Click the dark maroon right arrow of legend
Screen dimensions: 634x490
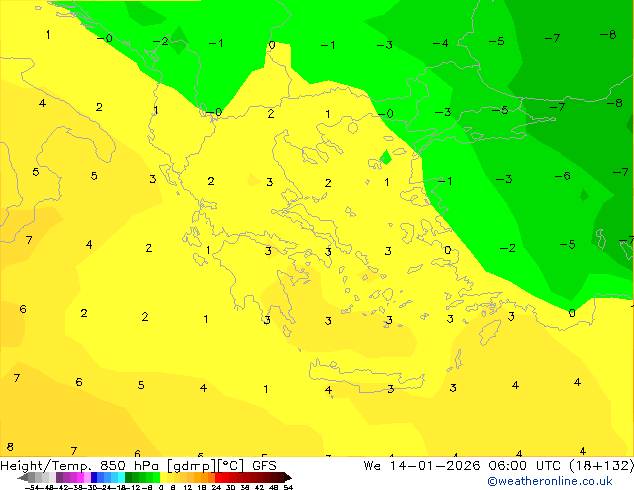coord(288,477)
